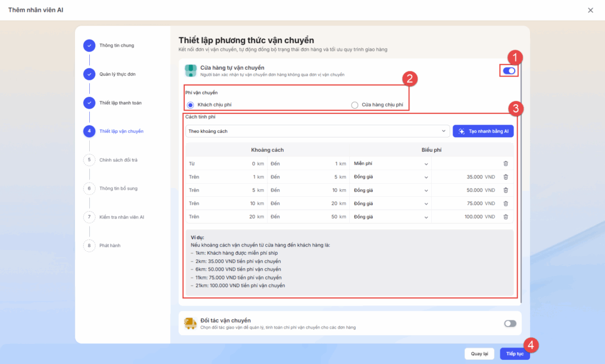Open the Đồng giá dropdown for 35.000 VND row
Screen dimensions: 605x364
(390, 177)
